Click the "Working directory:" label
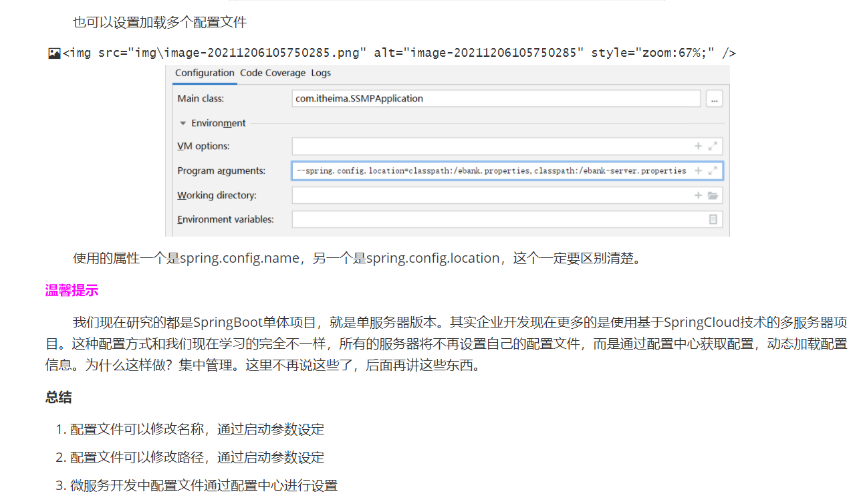857x504 pixels. tap(217, 195)
